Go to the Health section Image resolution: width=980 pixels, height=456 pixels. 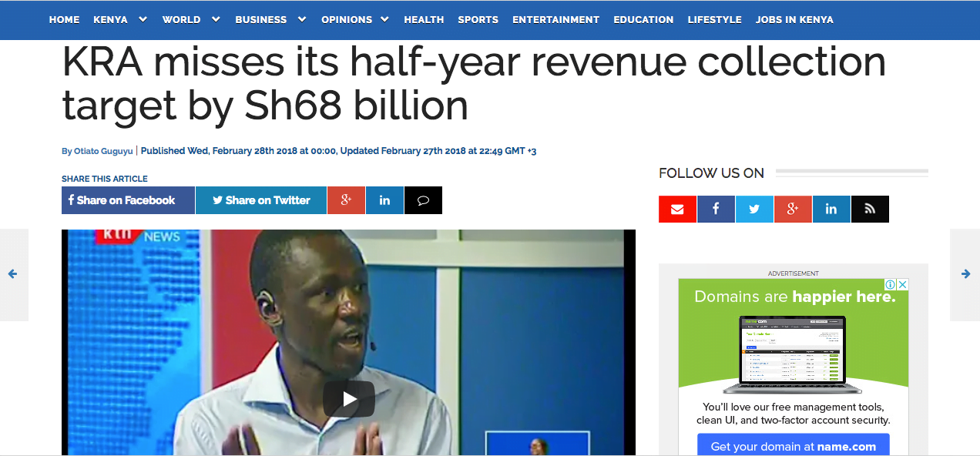coord(424,19)
